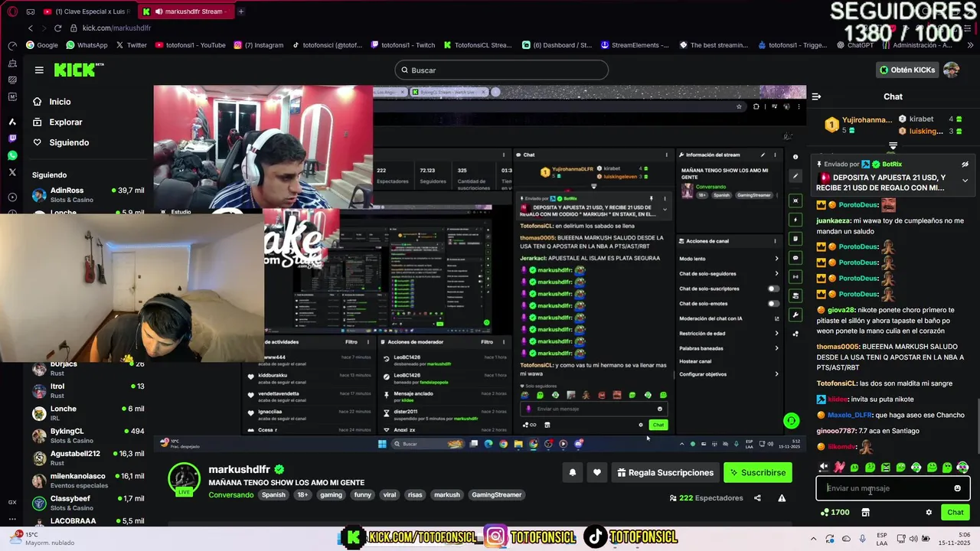Select the markushdlfr Stream tab
The width and height of the screenshot is (980, 551).
186,11
